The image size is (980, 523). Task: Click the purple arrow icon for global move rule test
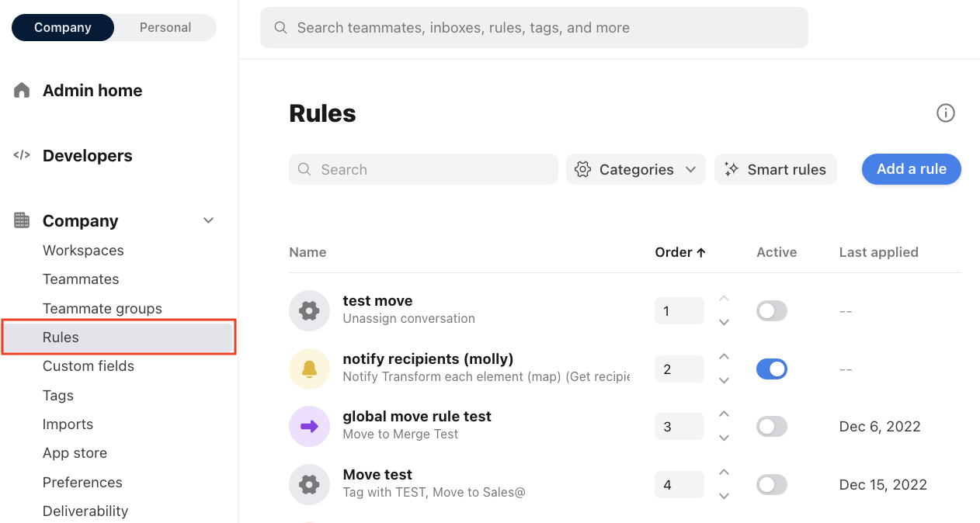tap(309, 425)
